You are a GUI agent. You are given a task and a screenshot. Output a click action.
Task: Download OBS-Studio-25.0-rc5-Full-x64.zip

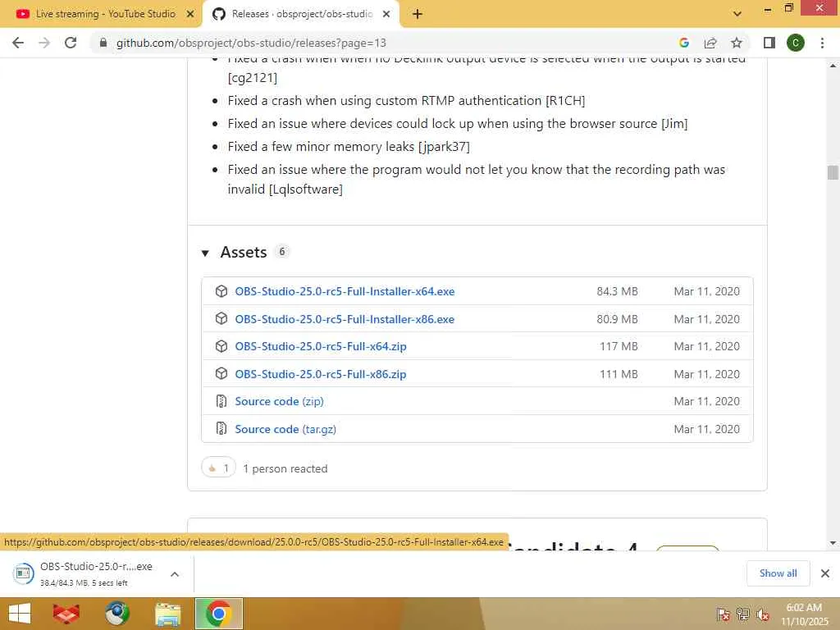[321, 347]
